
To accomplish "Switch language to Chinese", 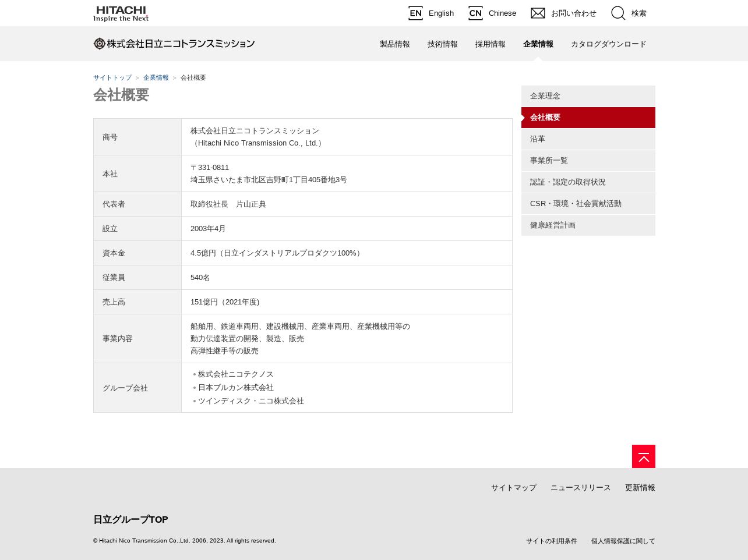I will pyautogui.click(x=502, y=13).
